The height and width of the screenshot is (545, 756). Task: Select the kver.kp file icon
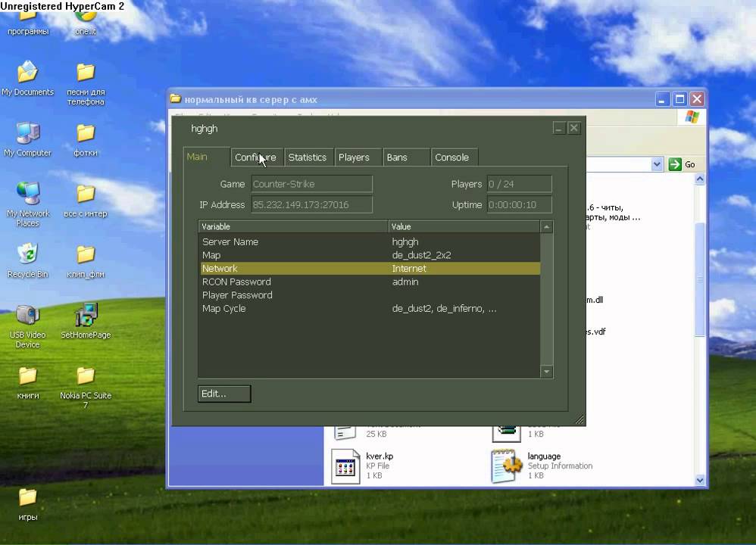(345, 466)
